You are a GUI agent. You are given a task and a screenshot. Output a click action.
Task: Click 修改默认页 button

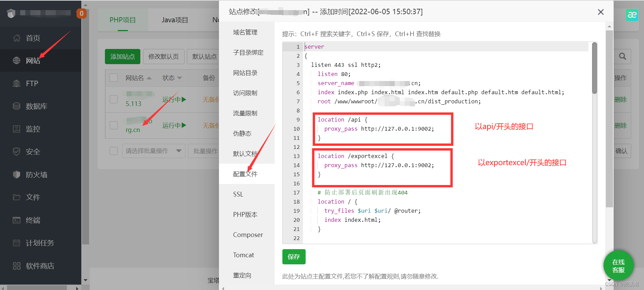click(x=164, y=56)
